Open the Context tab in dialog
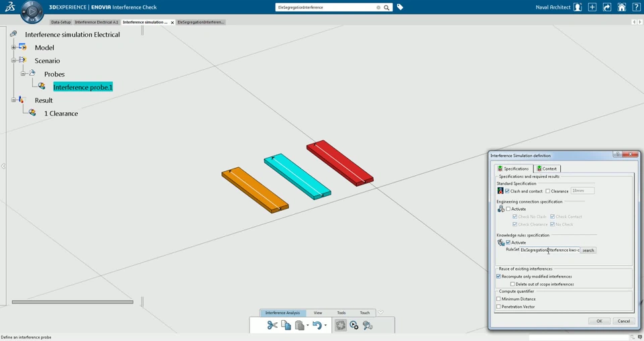 tap(547, 168)
